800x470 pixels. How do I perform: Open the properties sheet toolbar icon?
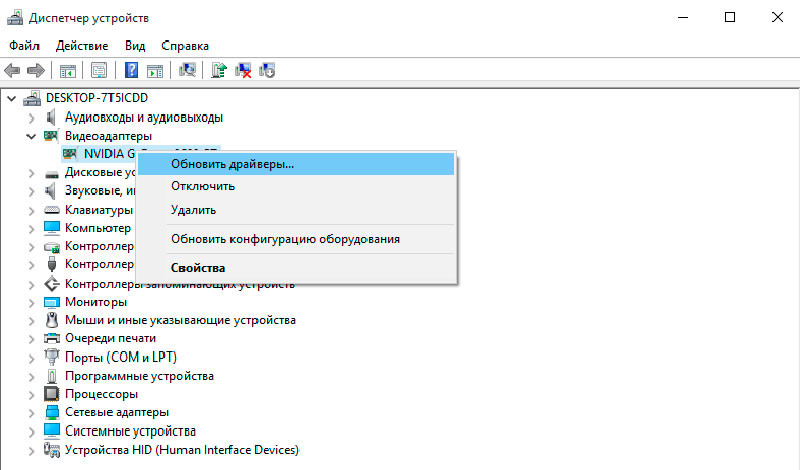pos(99,70)
